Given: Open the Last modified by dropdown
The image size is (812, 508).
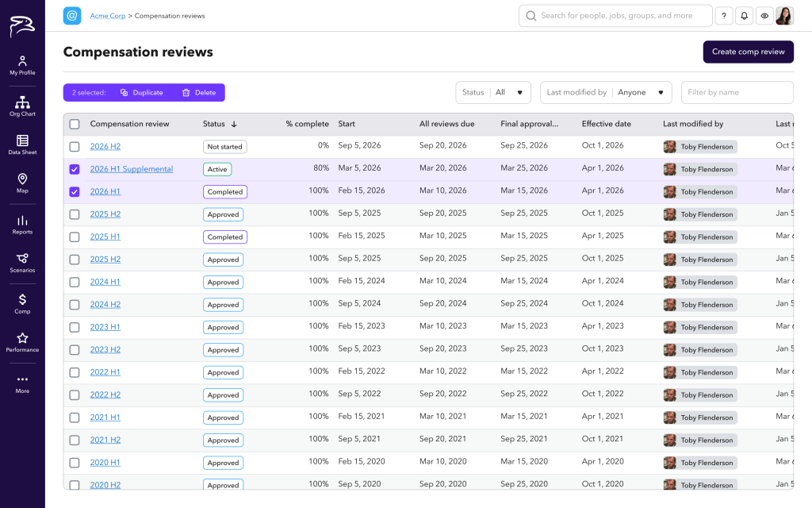Looking at the screenshot, I should click(x=606, y=93).
